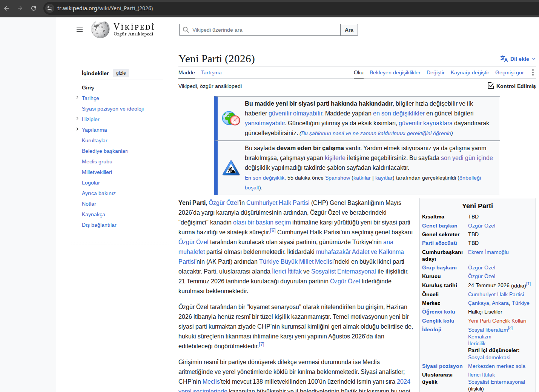Expand the Yapılanma section in contents
This screenshot has height=392, width=539.
pos(77,129)
